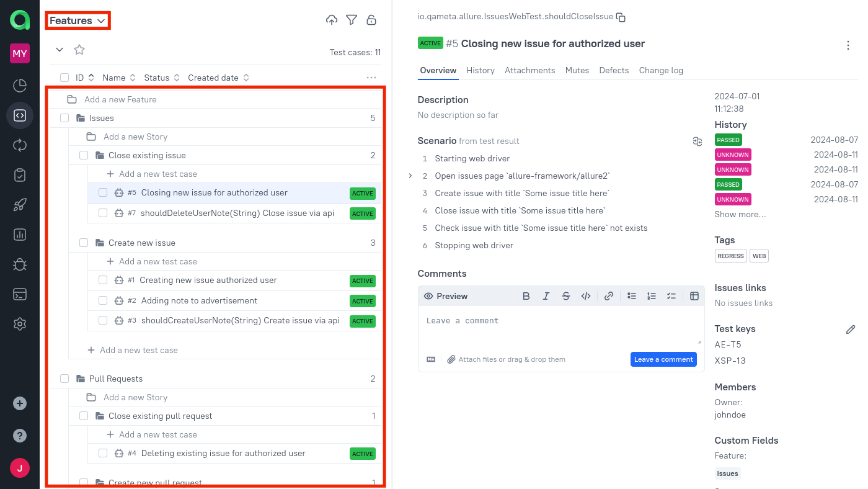Edit test keys with pencil icon

(851, 330)
